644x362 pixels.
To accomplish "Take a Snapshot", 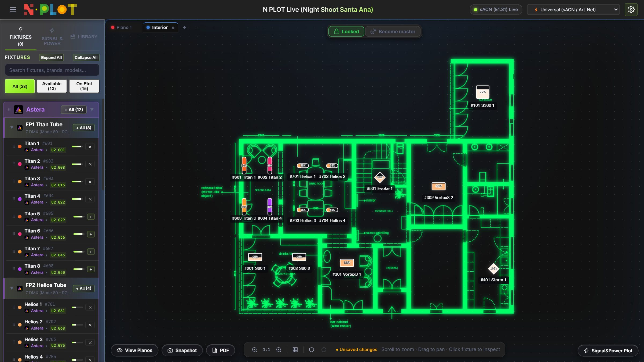I will [182, 350].
